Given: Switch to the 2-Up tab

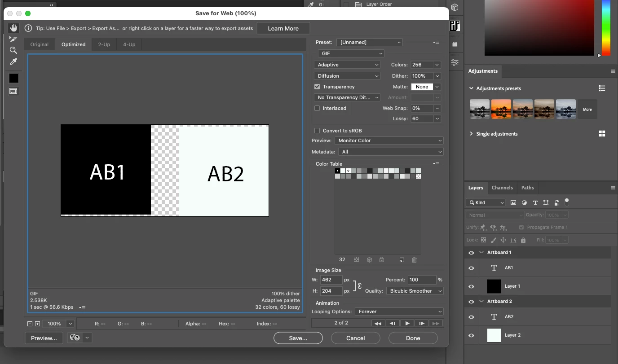Looking at the screenshot, I should pyautogui.click(x=104, y=44).
